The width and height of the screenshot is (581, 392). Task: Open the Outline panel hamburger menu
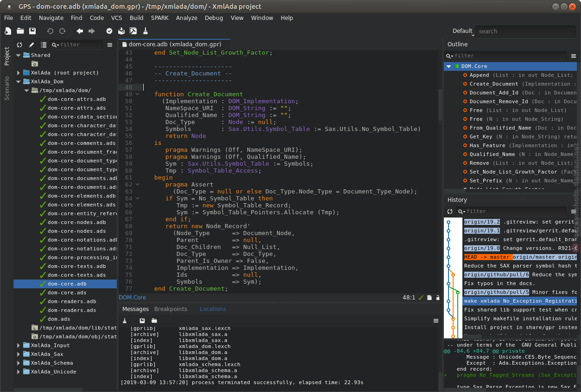tap(574, 56)
